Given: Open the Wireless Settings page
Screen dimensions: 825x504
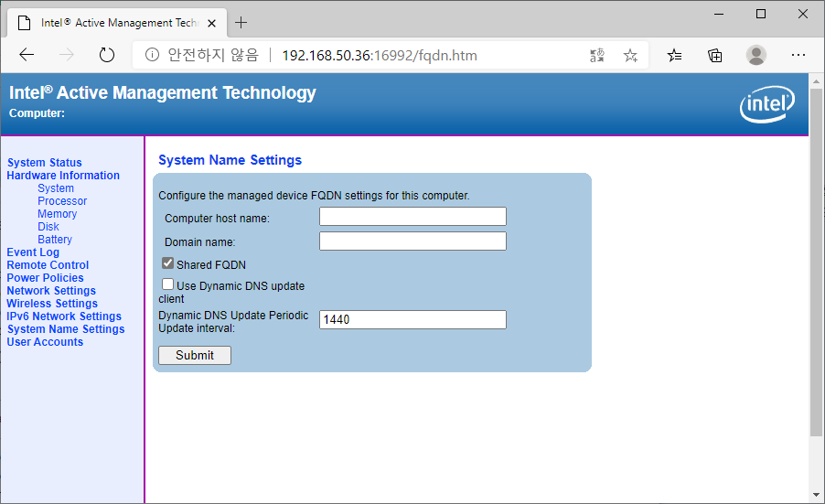Looking at the screenshot, I should [52, 303].
